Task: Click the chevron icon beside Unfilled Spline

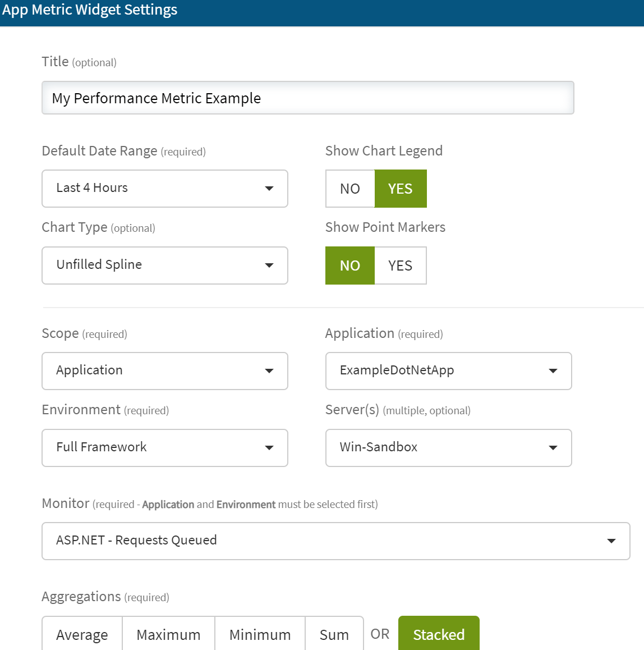Action: [x=270, y=266]
